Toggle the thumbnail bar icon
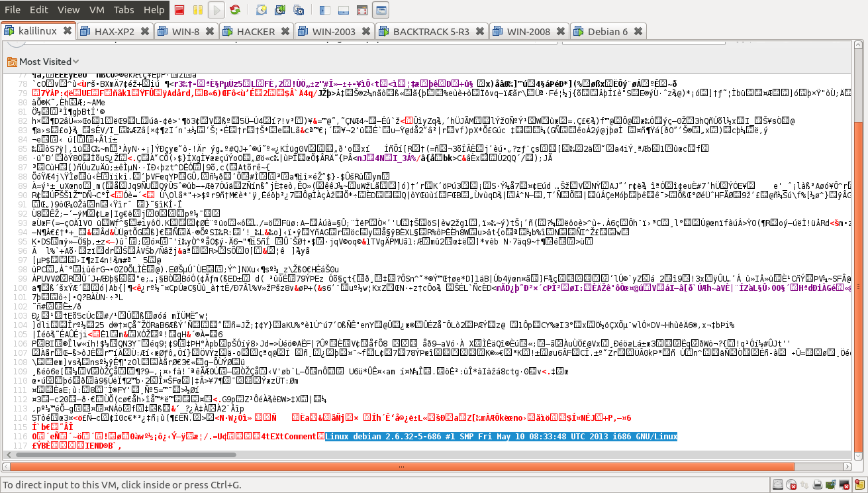Screen dimensions: 868x493 tap(344, 10)
